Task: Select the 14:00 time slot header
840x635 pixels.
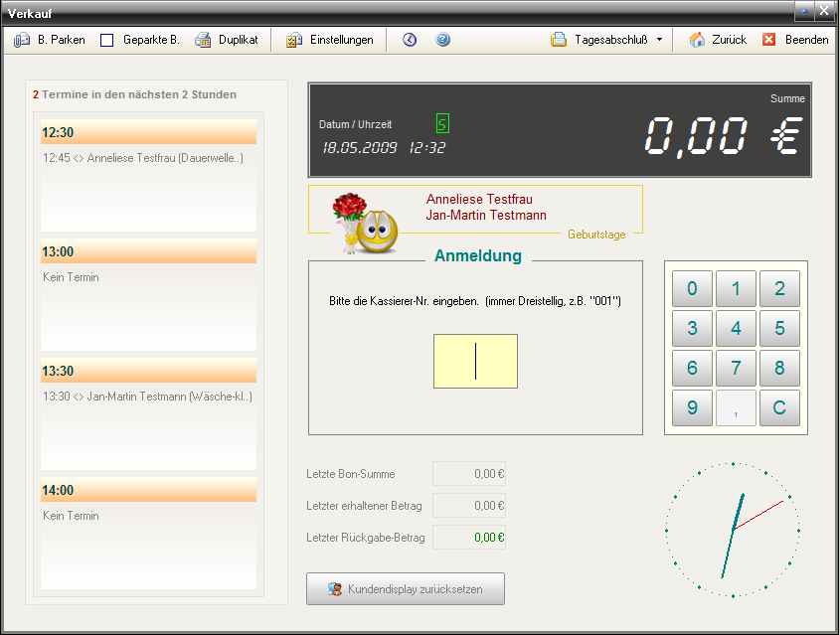Action: [148, 490]
